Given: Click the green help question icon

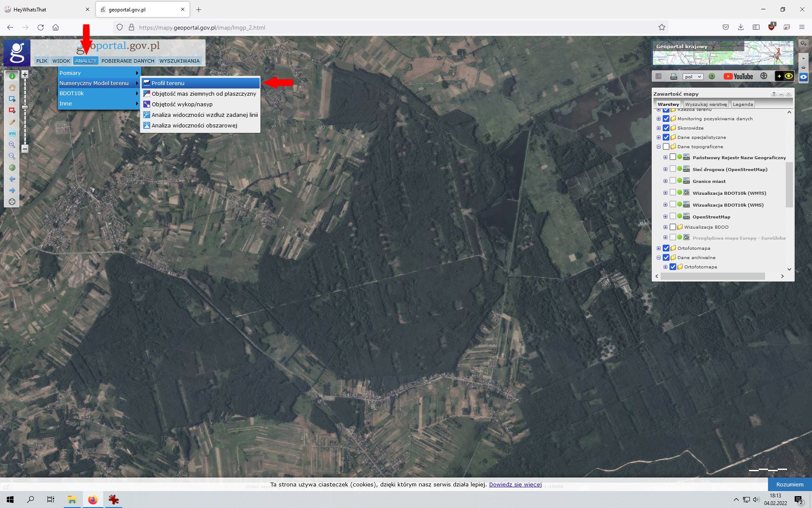Looking at the screenshot, I should (712, 77).
